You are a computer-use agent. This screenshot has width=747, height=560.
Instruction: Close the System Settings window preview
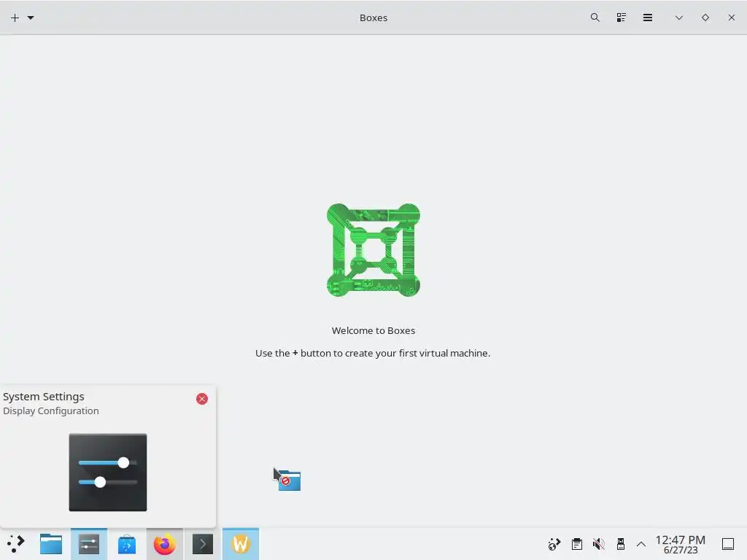coord(202,399)
